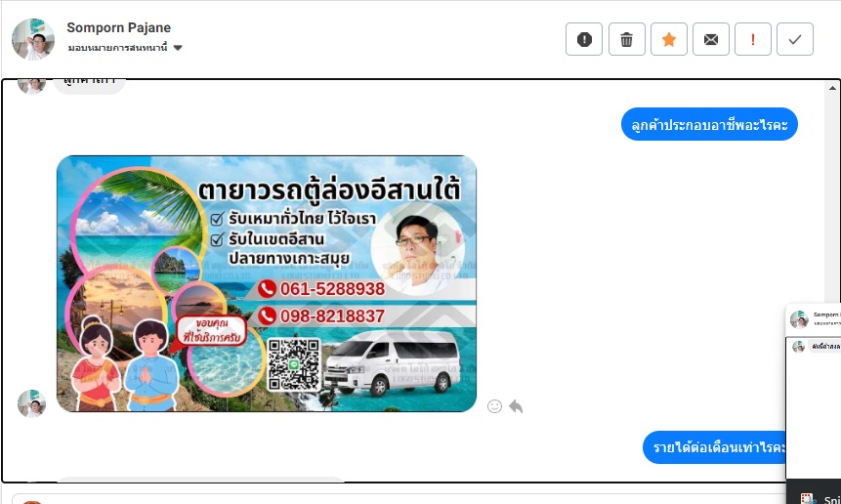Image resolution: width=841 pixels, height=504 pixels.
Task: Click the spam report exclamation icon
Action: 584,39
